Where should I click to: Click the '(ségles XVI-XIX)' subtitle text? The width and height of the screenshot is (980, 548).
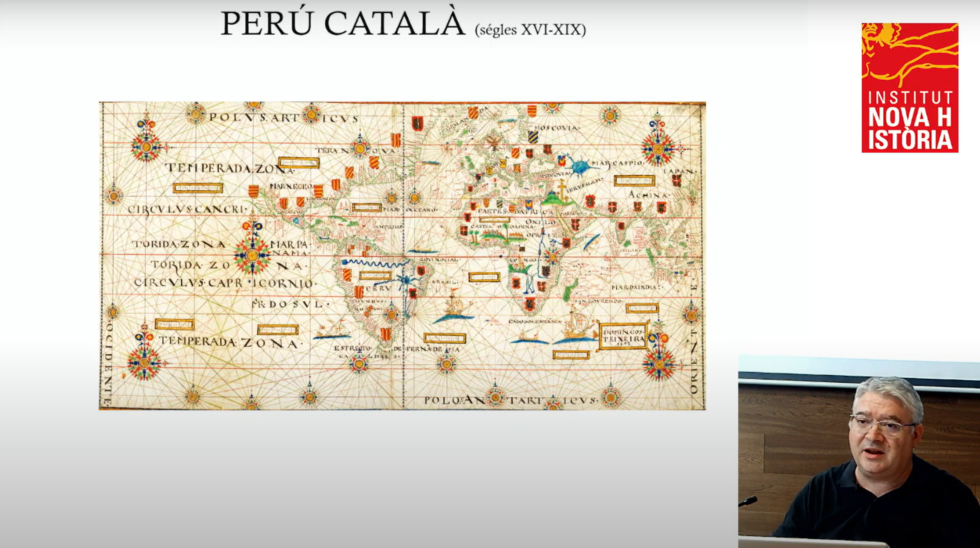point(530,30)
